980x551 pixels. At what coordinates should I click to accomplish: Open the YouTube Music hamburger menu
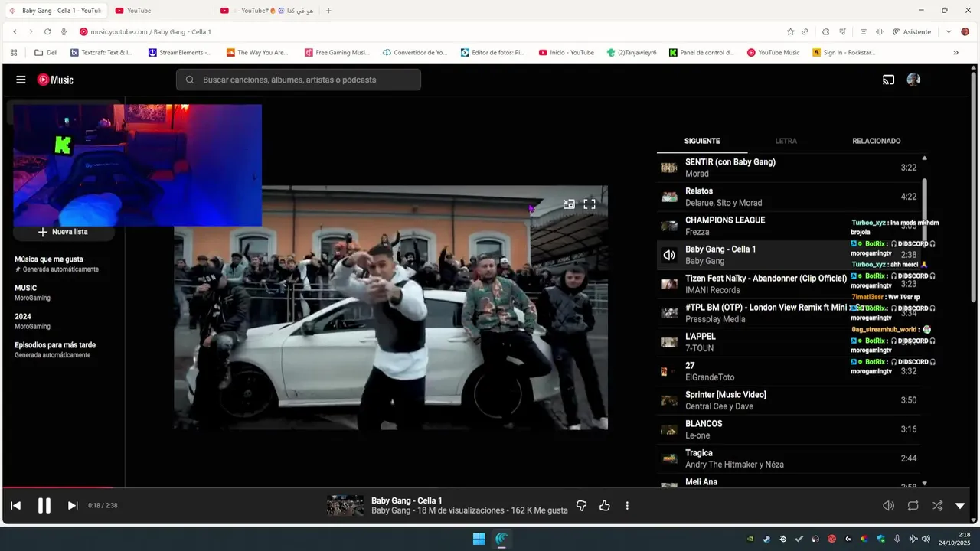pos(21,80)
